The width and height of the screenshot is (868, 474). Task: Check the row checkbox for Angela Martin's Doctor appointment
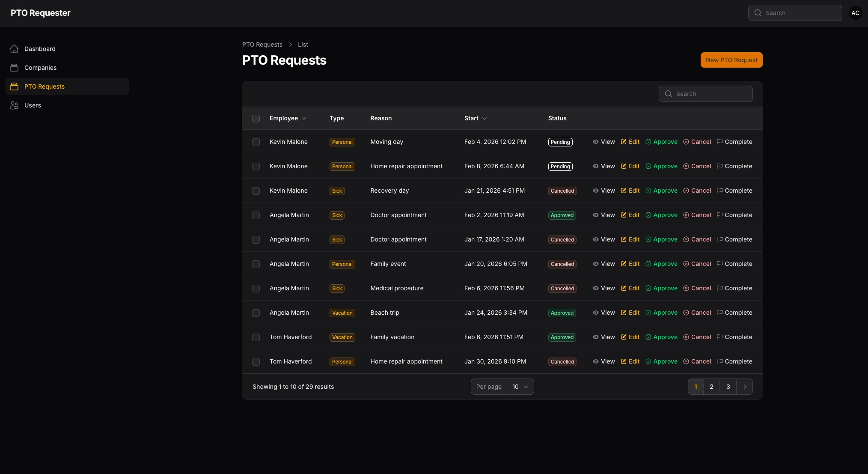256,215
